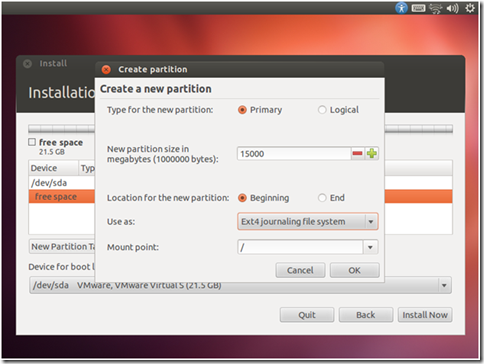The image size is (484, 364).
Task: Open the accessibility menu icon in top panel
Action: click(x=401, y=8)
